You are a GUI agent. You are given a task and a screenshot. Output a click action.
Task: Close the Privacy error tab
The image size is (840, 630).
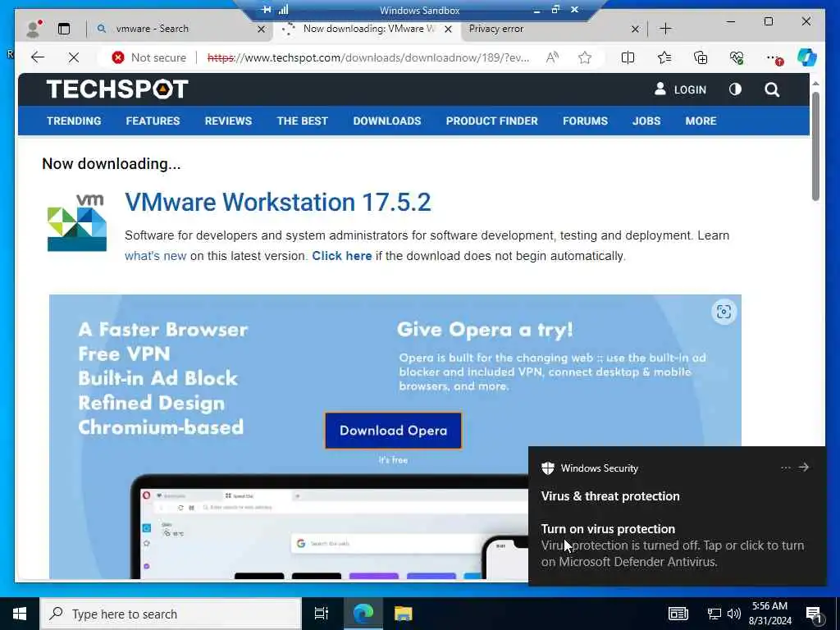coord(636,29)
